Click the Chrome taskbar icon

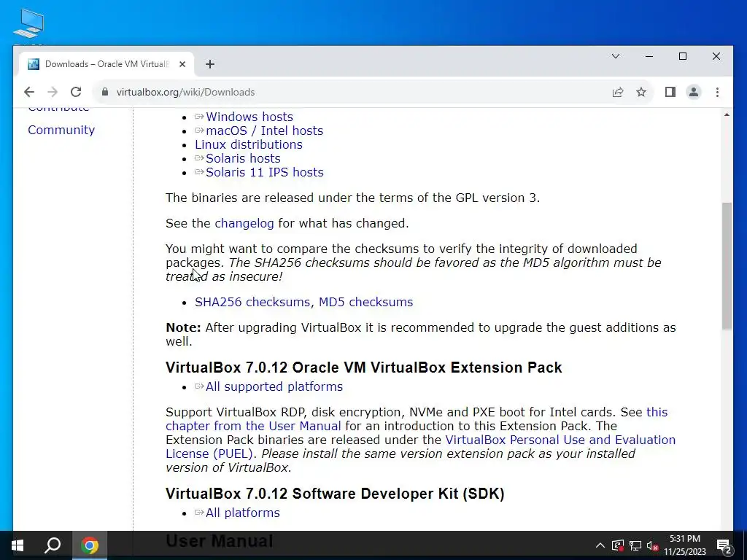point(90,545)
